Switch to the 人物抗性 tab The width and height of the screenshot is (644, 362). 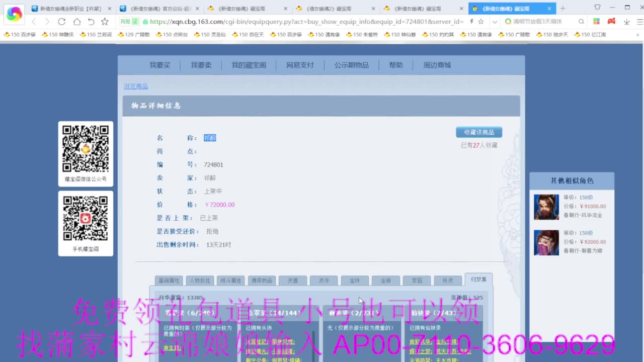(200, 281)
